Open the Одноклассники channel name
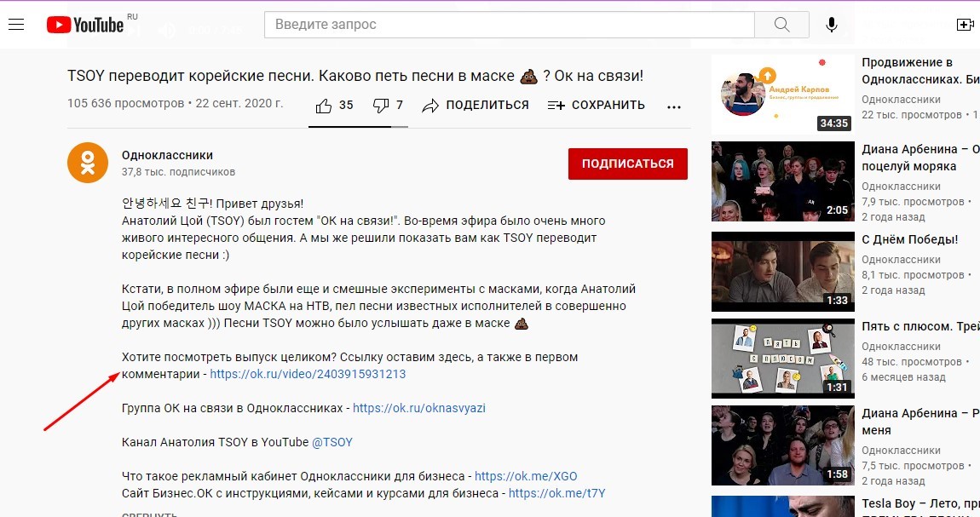 click(167, 155)
